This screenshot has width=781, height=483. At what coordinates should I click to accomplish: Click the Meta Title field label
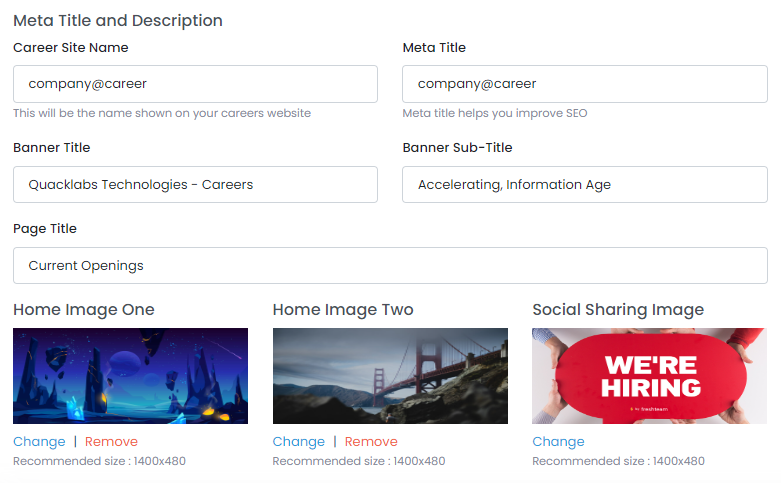click(434, 47)
